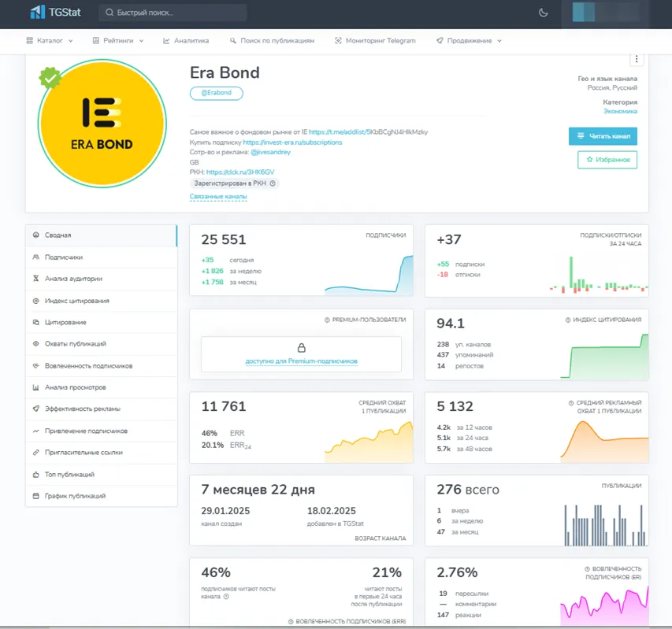Expand the Продвижение dropdown menu

point(470,41)
